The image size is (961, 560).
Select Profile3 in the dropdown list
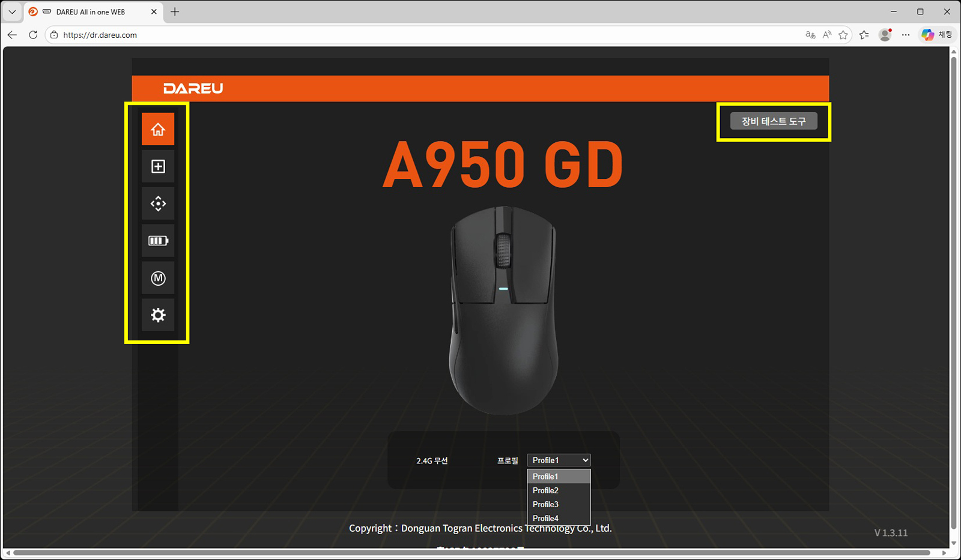click(x=559, y=504)
